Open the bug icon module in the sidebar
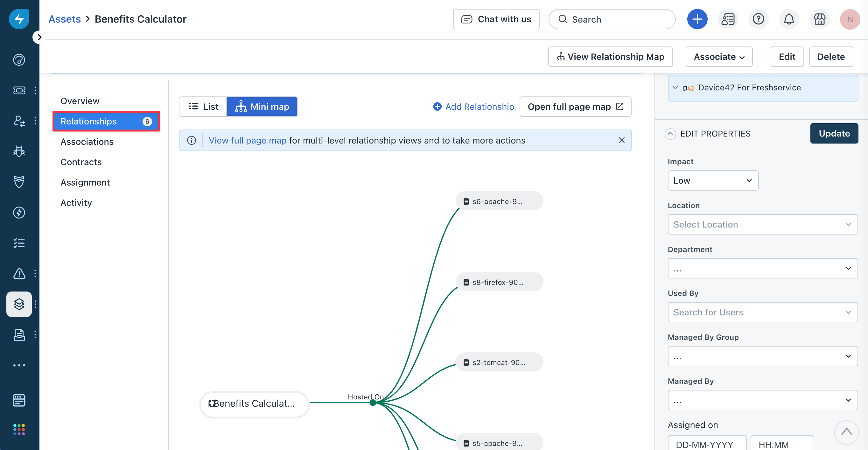This screenshot has height=450, width=868. (x=19, y=151)
